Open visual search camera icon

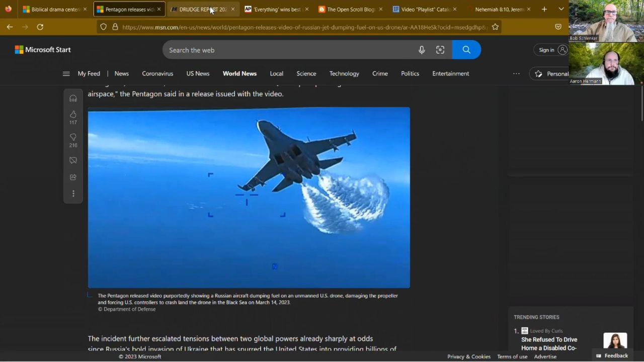point(440,50)
